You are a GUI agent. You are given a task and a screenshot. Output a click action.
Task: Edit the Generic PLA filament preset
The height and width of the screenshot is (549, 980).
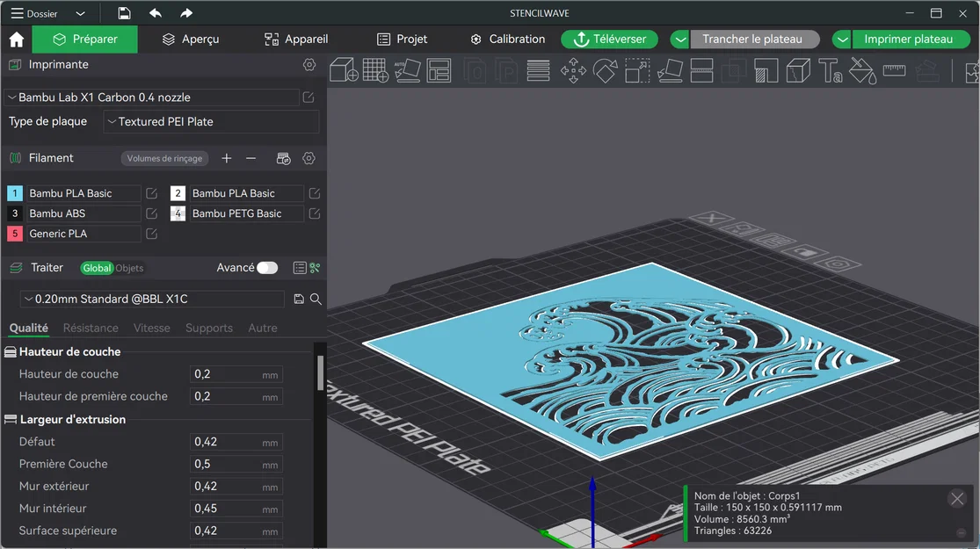(x=151, y=234)
